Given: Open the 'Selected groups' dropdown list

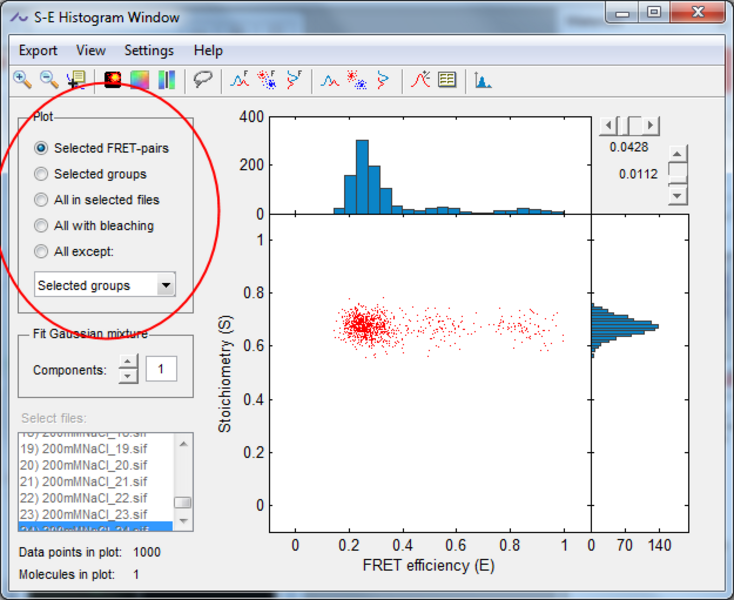Looking at the screenshot, I should (x=166, y=286).
